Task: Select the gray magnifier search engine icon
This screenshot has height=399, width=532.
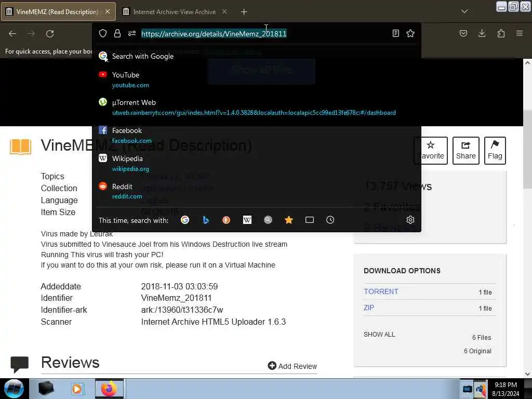Action: (x=268, y=220)
